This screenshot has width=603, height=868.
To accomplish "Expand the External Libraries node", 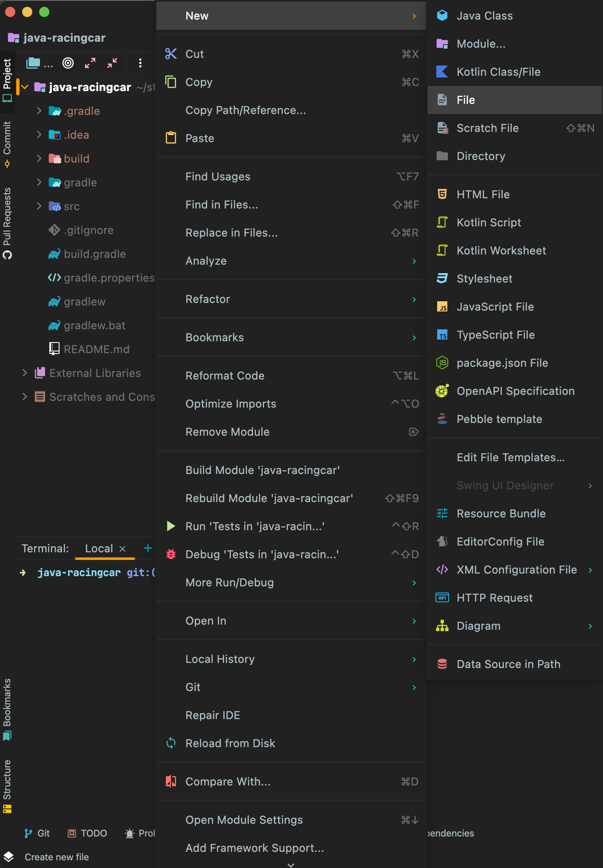I will [x=25, y=373].
